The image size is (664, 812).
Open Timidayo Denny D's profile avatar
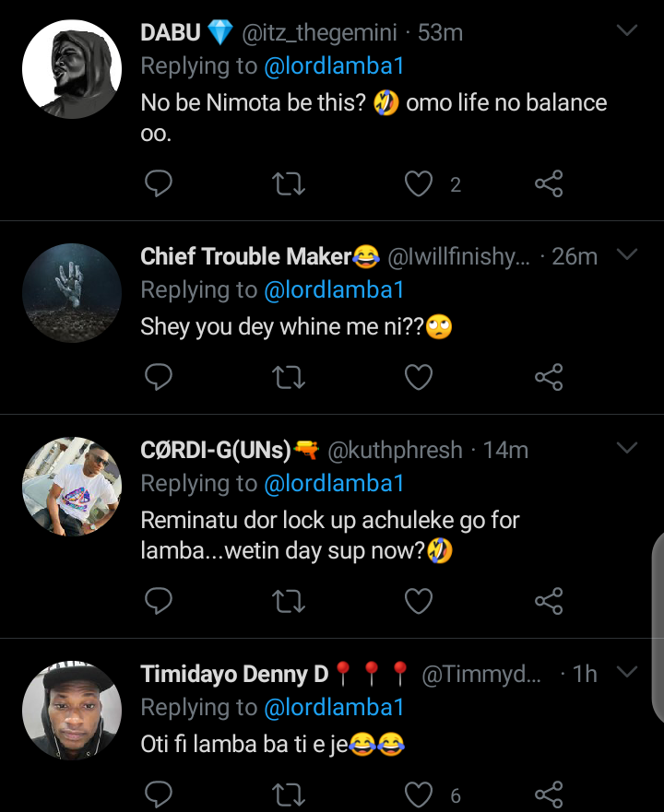72,710
